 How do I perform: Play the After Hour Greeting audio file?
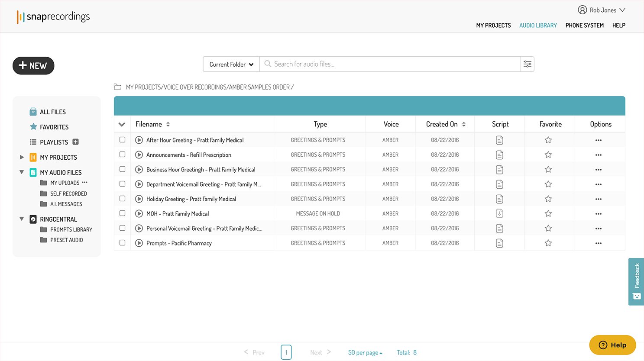tap(139, 140)
